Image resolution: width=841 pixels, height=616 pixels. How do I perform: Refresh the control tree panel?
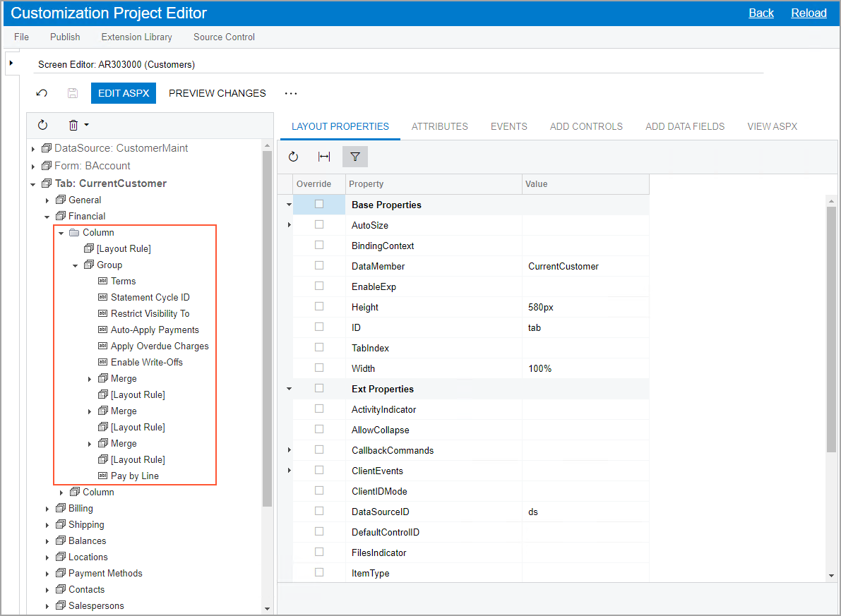coord(43,125)
